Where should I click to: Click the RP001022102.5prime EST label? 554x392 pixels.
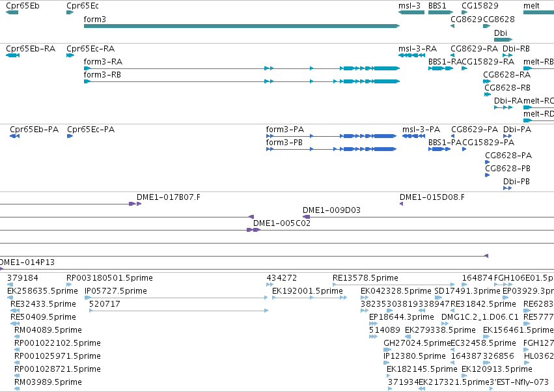(x=57, y=343)
